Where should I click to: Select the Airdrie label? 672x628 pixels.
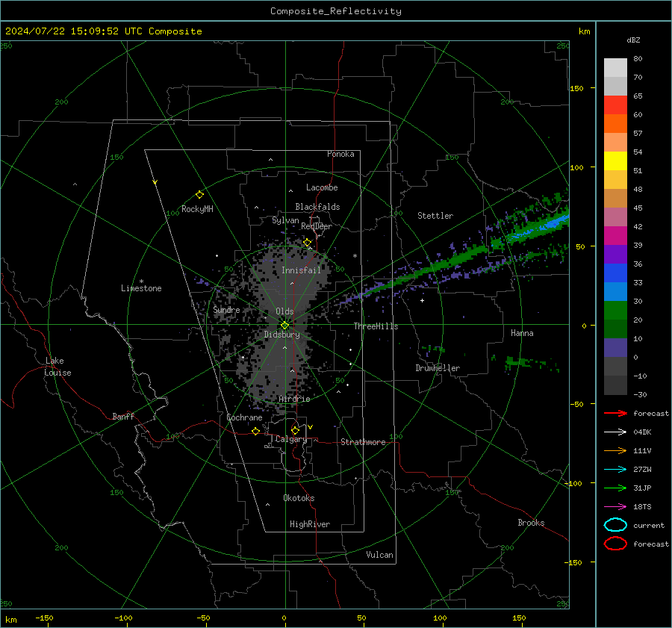294,399
